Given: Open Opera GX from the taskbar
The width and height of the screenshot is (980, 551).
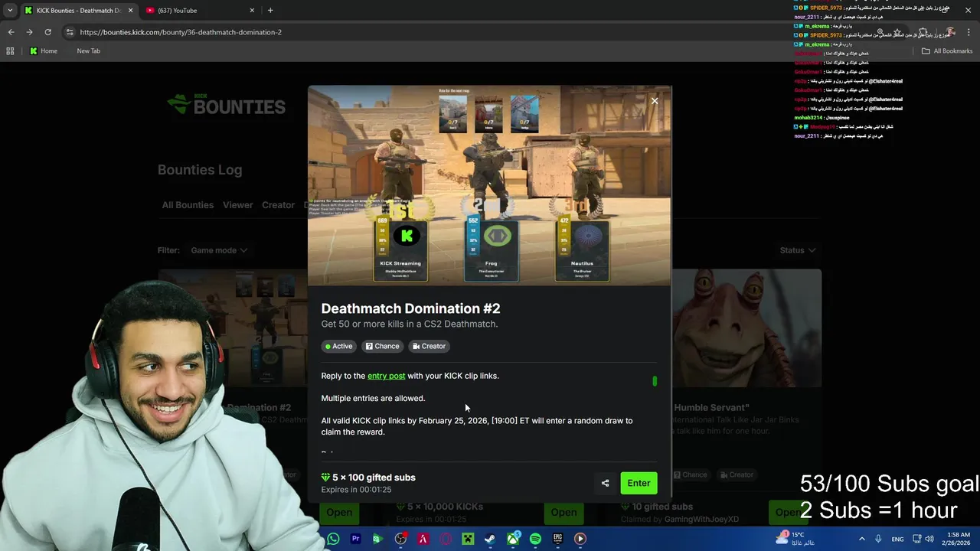Looking at the screenshot, I should point(446,539).
